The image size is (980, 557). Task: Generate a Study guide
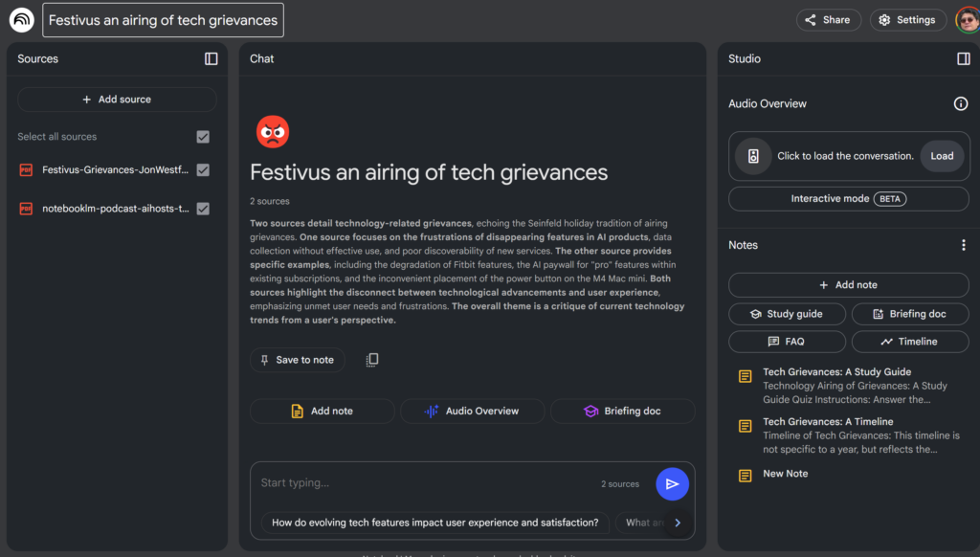pyautogui.click(x=787, y=314)
